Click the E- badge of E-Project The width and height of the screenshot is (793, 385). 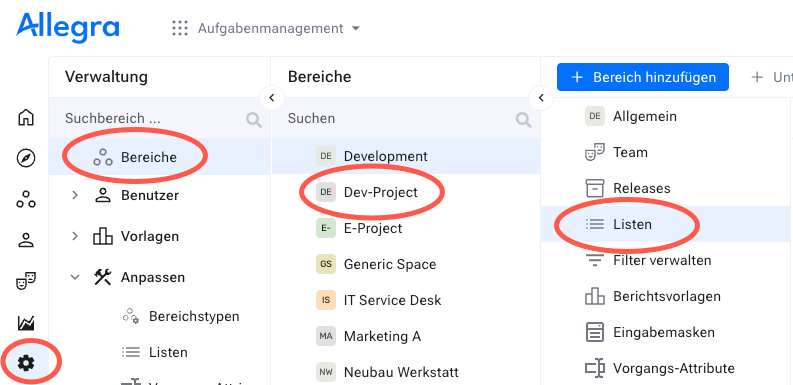coord(326,228)
